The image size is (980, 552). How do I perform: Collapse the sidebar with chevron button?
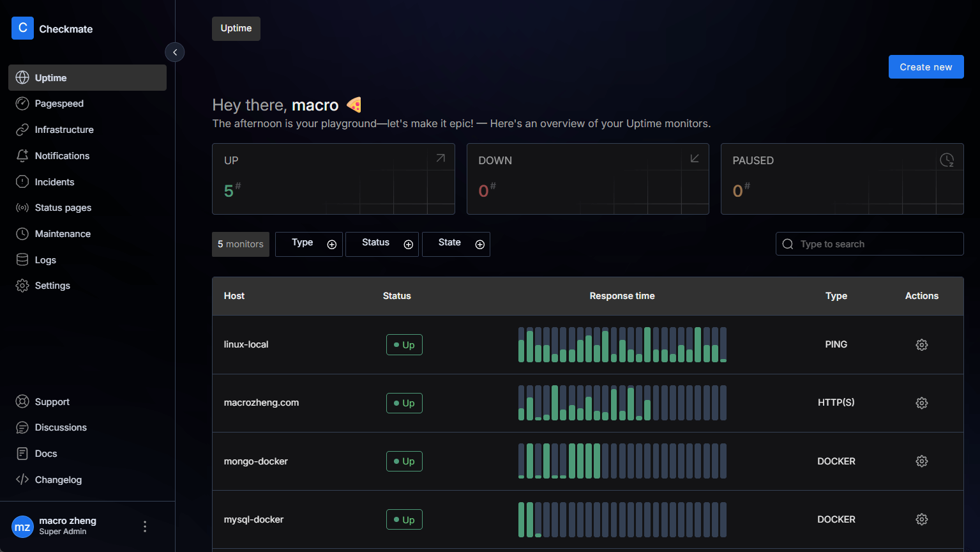tap(175, 52)
